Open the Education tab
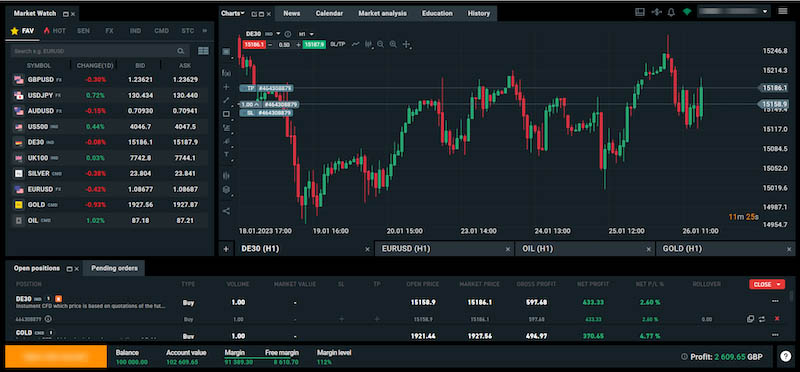Viewport: 800px width, 372px height. pyautogui.click(x=437, y=13)
